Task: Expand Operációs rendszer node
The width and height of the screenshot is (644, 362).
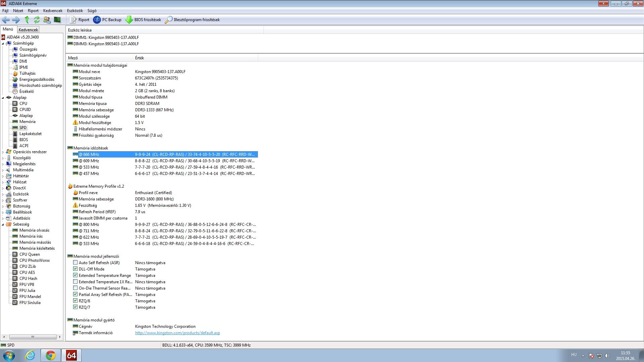Action: [3, 152]
